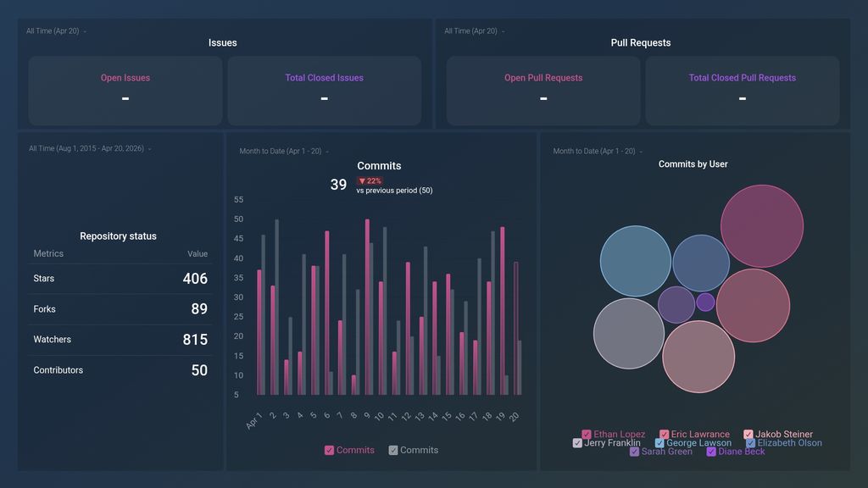Click the Open Pull Requests metric card

pyautogui.click(x=542, y=89)
